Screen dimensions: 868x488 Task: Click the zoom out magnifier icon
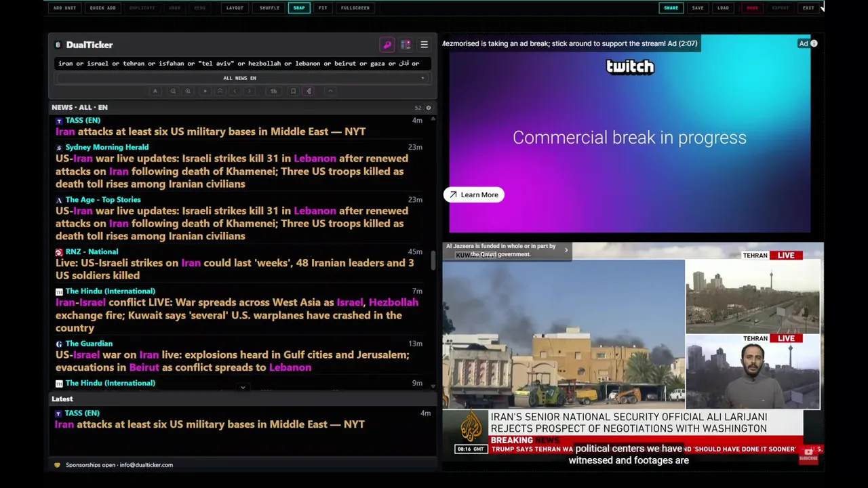click(x=173, y=91)
